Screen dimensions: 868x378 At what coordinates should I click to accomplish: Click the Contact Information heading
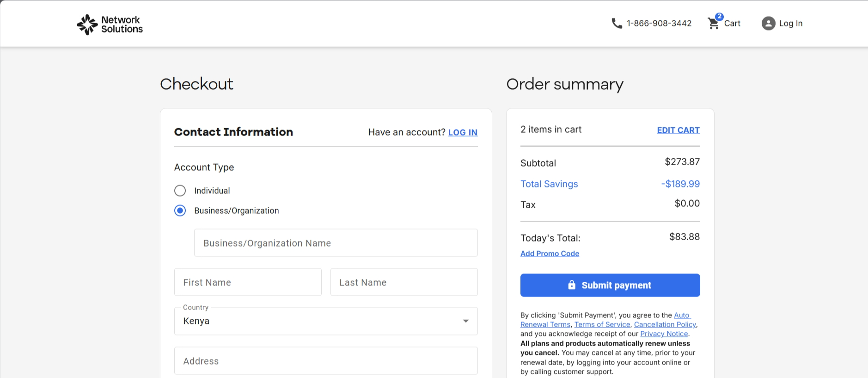tap(233, 132)
